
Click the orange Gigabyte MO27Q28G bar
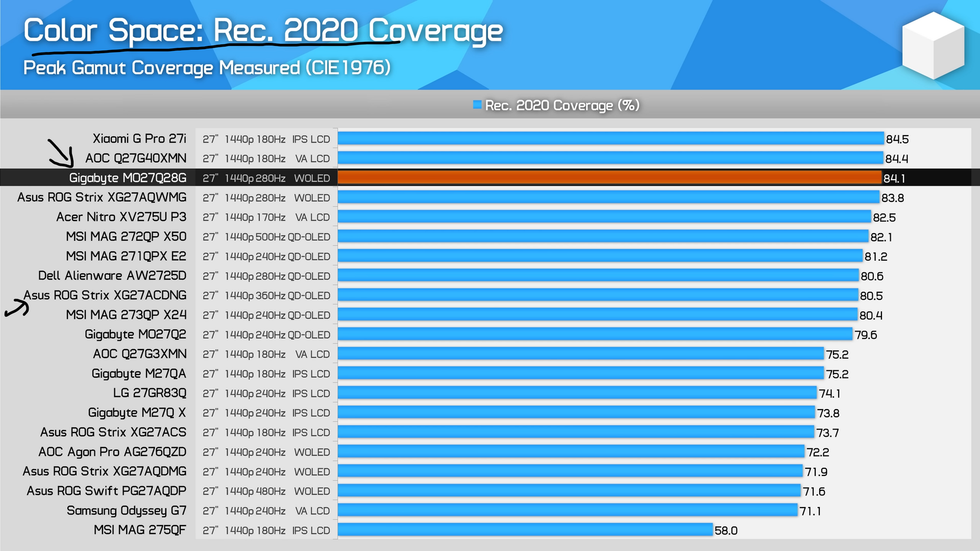tap(609, 178)
